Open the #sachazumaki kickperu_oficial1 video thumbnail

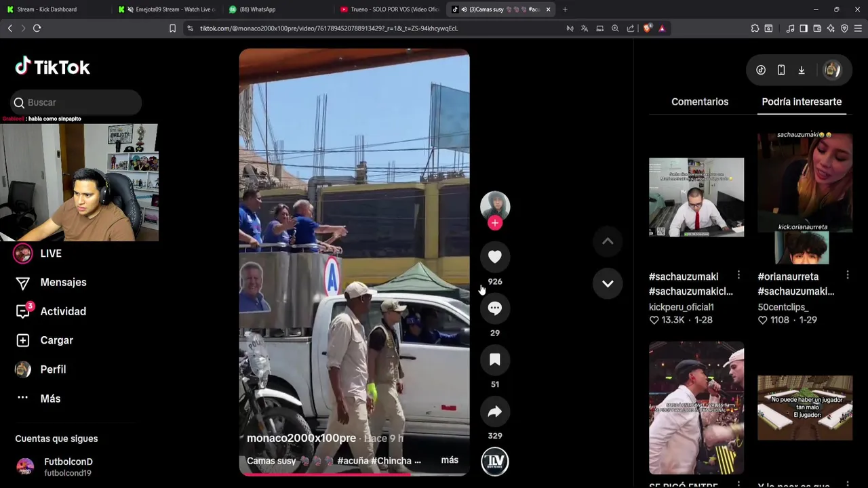(x=696, y=197)
